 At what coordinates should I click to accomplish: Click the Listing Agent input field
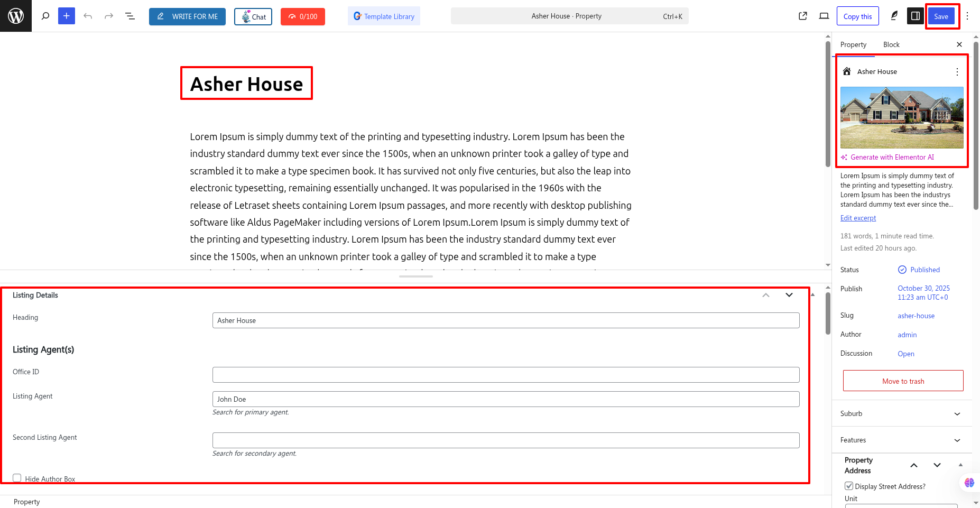coord(505,399)
